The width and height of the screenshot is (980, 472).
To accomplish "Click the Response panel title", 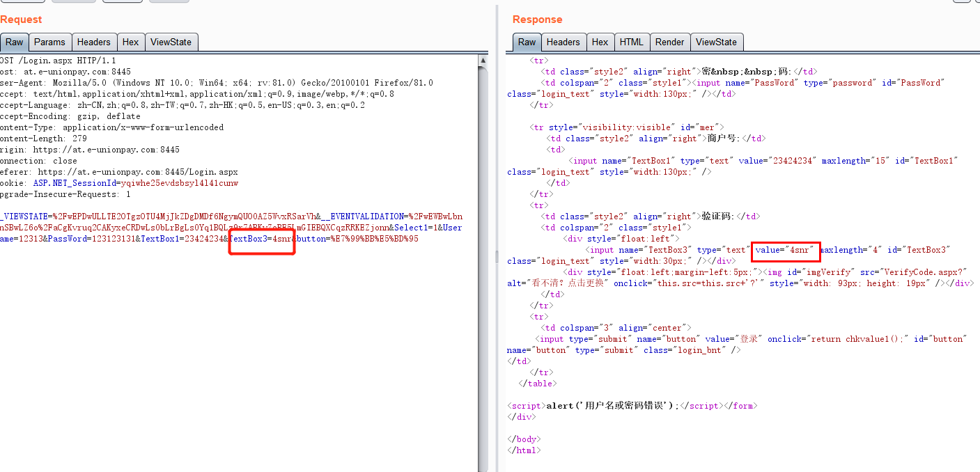I will [x=537, y=19].
